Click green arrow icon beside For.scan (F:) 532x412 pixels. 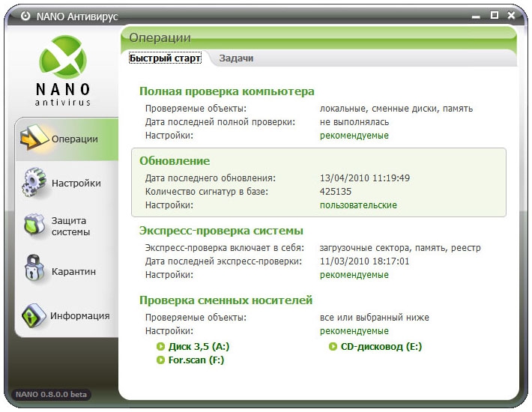coord(160,360)
